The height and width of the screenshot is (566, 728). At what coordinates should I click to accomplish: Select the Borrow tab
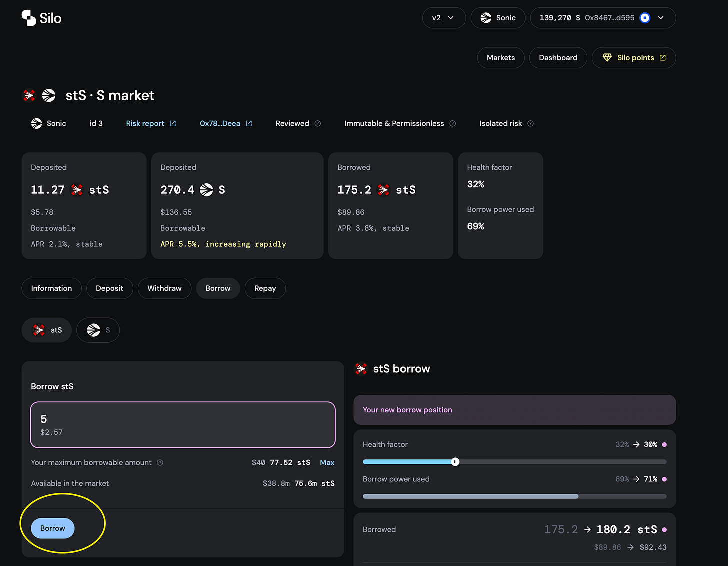218,288
